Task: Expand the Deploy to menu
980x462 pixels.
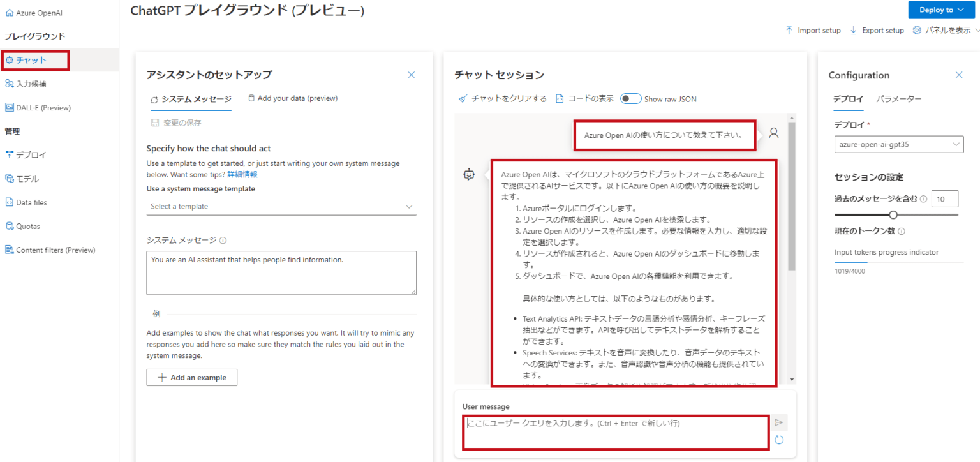Action: pos(941,10)
